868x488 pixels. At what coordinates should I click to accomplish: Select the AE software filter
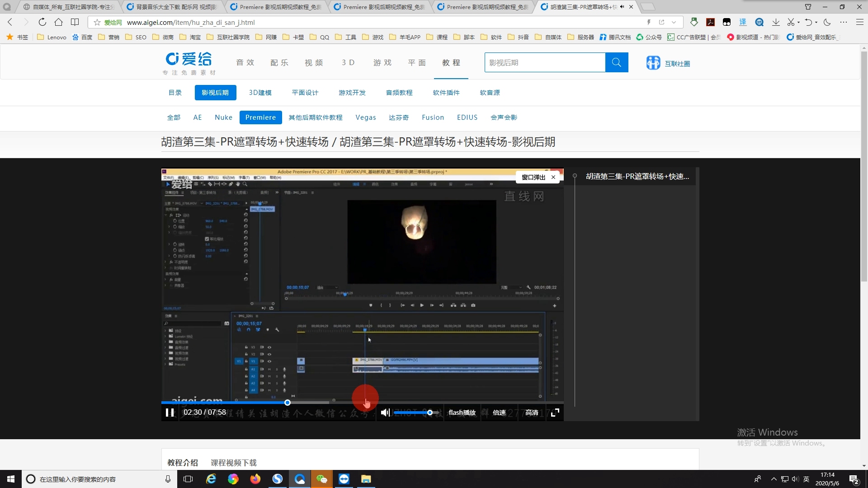point(198,117)
